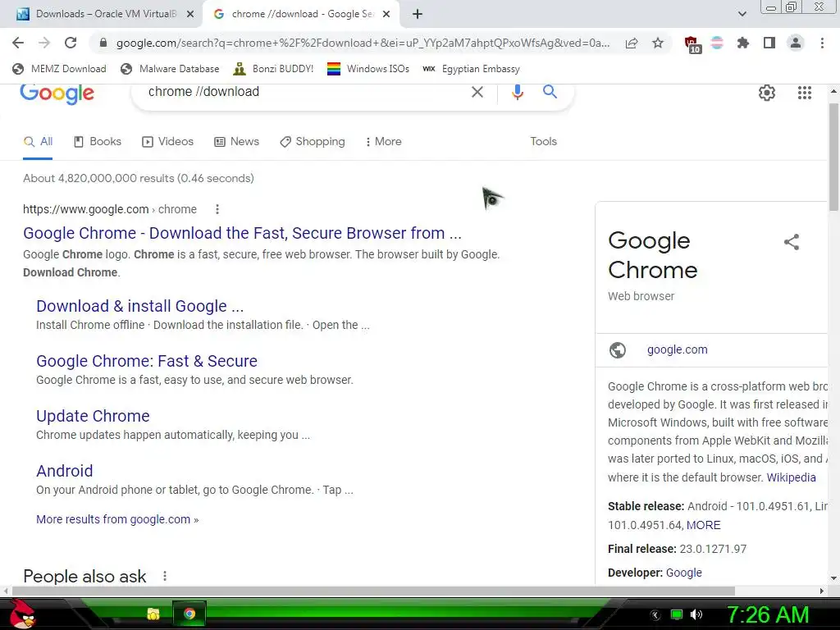Open the Angry Birds start button
This screenshot has width=840, height=630.
pyautogui.click(x=22, y=614)
